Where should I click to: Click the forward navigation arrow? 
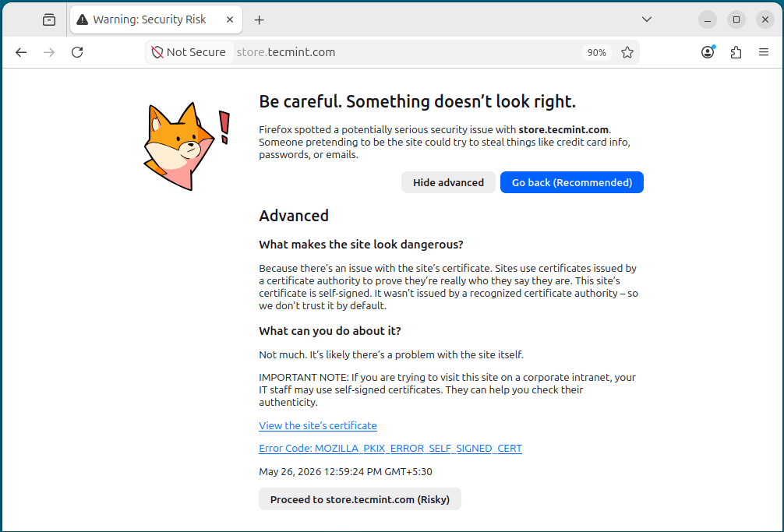[x=49, y=52]
